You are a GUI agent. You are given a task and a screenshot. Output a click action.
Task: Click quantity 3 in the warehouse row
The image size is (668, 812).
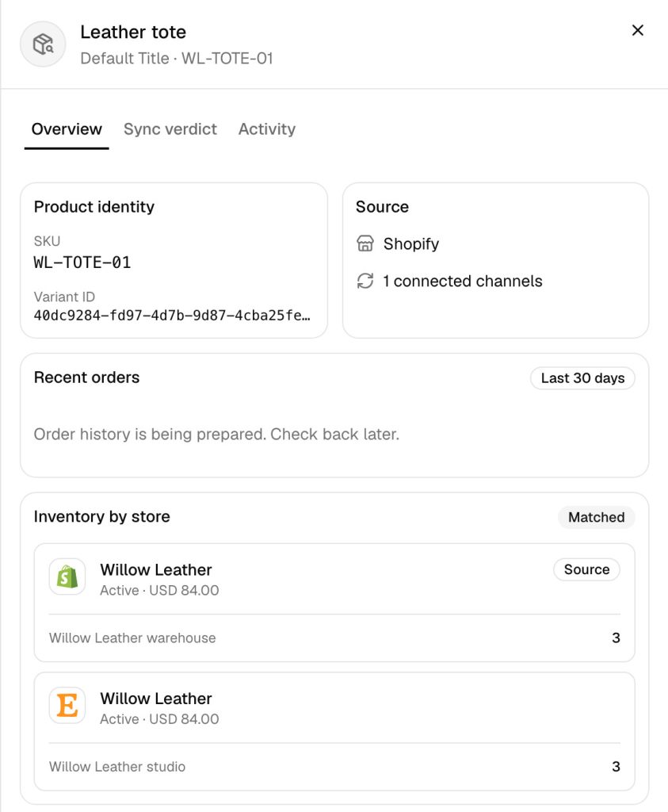pos(616,638)
